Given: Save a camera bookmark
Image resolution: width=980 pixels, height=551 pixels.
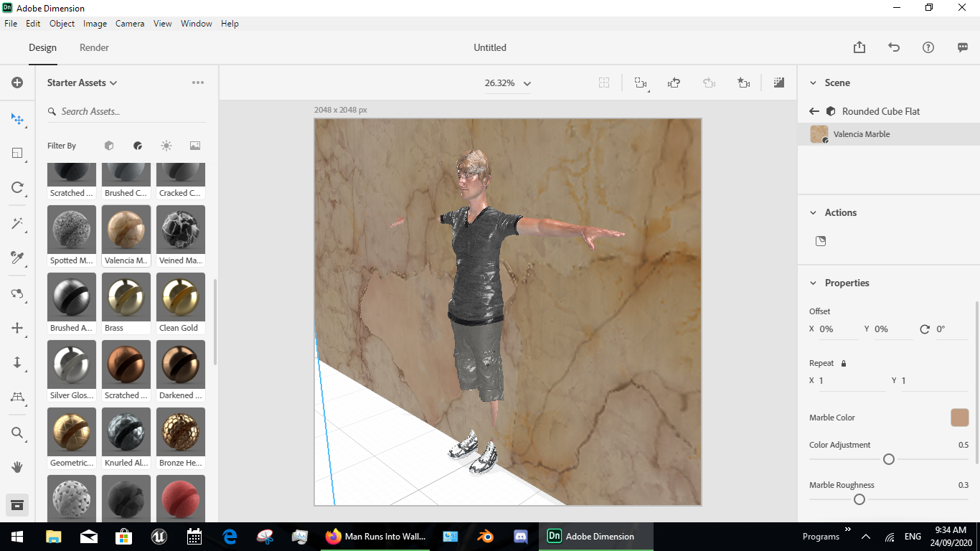Looking at the screenshot, I should [x=743, y=83].
